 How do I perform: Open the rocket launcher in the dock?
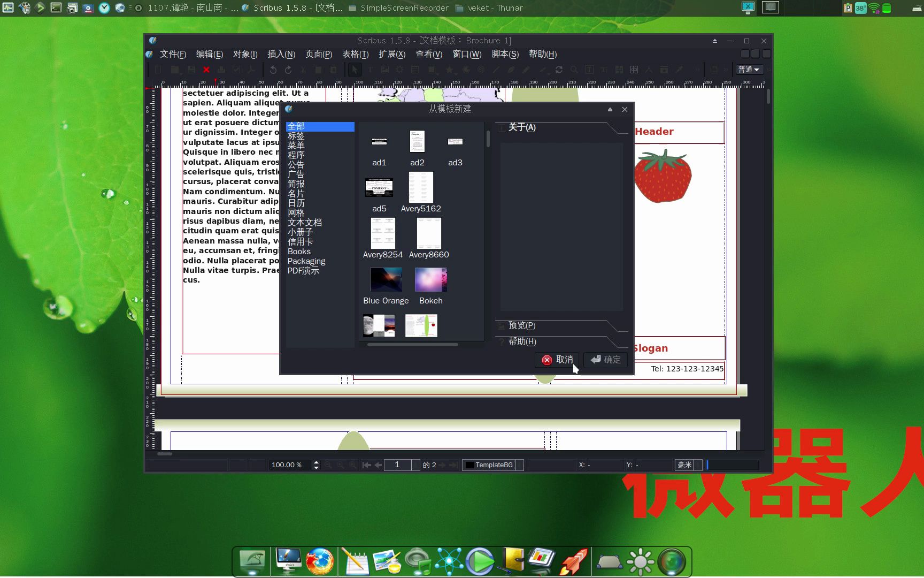click(x=573, y=561)
